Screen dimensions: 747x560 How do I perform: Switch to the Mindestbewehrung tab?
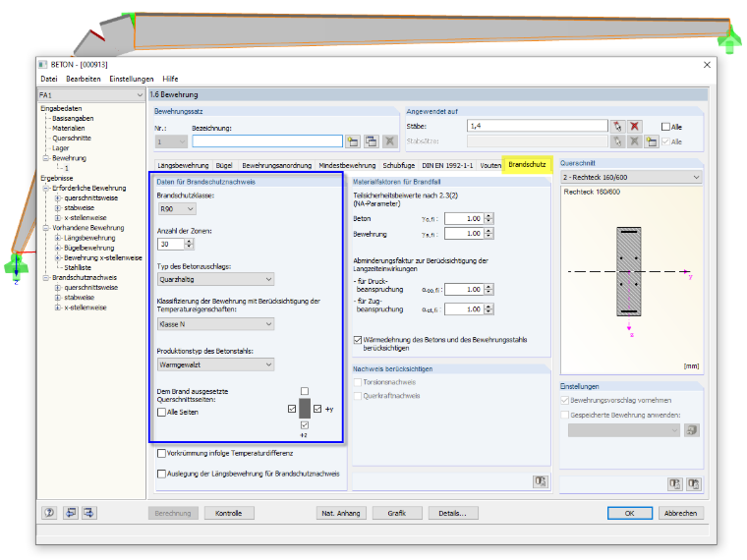[x=347, y=165]
